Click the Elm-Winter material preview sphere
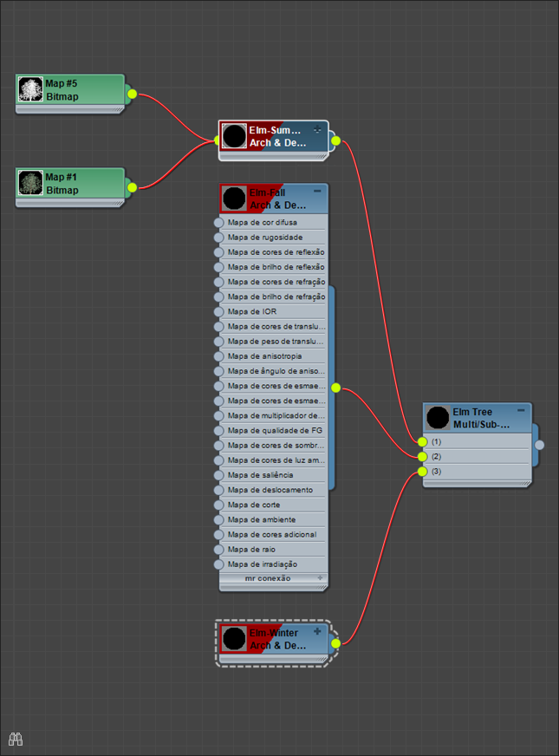 234,638
